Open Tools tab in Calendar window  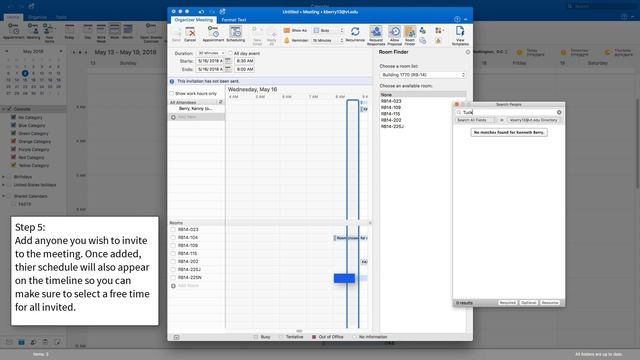[61, 17]
